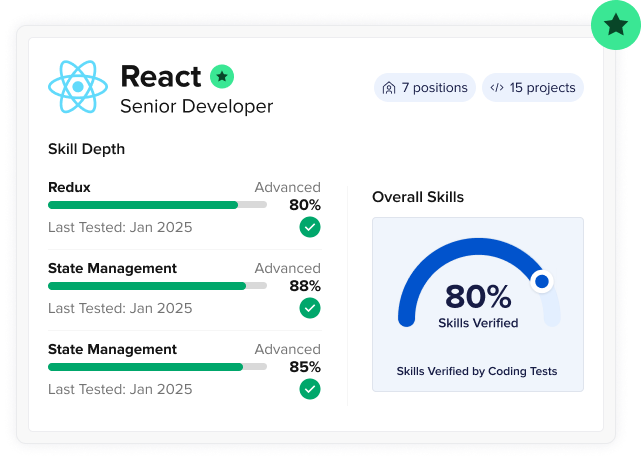Click the green checkmark in the 85% row
Screen dimensions: 641x460
[310, 389]
